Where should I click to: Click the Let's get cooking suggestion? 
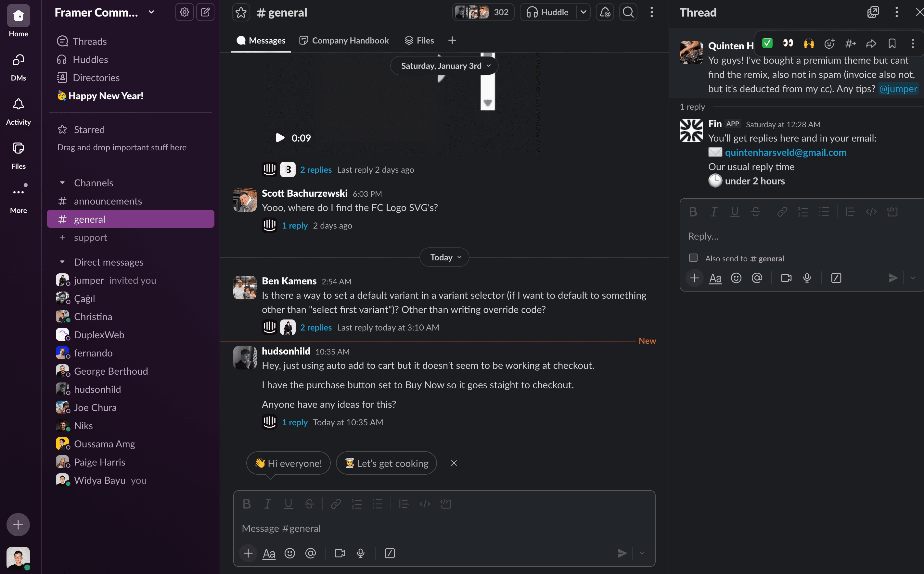click(386, 463)
